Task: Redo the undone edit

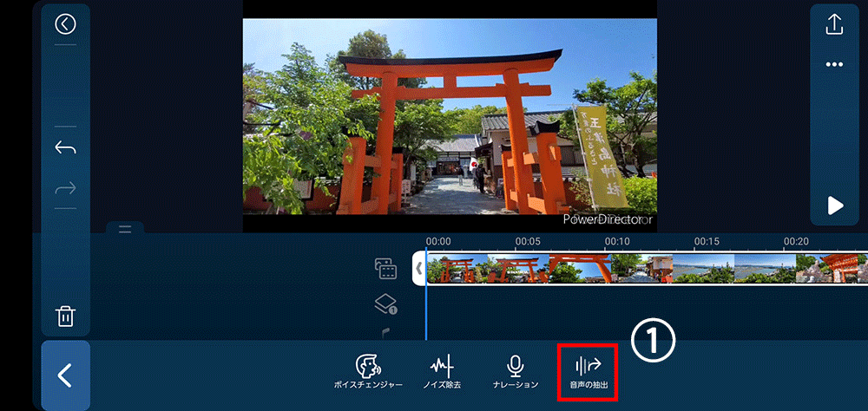Action: click(65, 189)
